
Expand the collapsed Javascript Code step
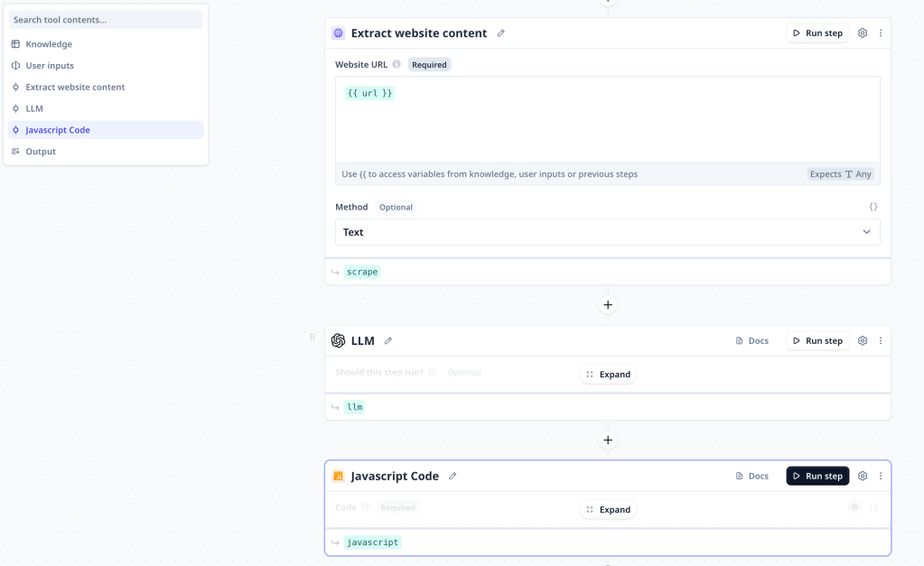point(608,510)
